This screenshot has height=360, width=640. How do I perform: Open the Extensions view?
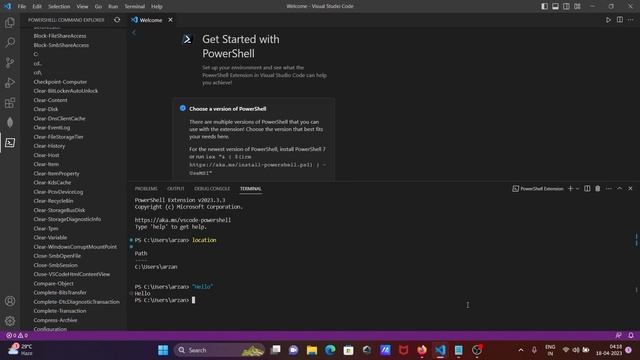click(x=10, y=102)
